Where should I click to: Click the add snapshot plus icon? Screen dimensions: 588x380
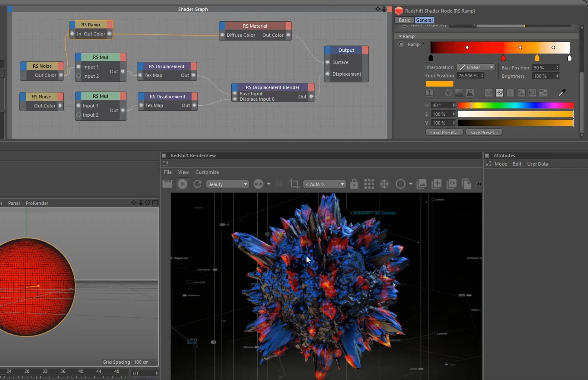coord(436,184)
